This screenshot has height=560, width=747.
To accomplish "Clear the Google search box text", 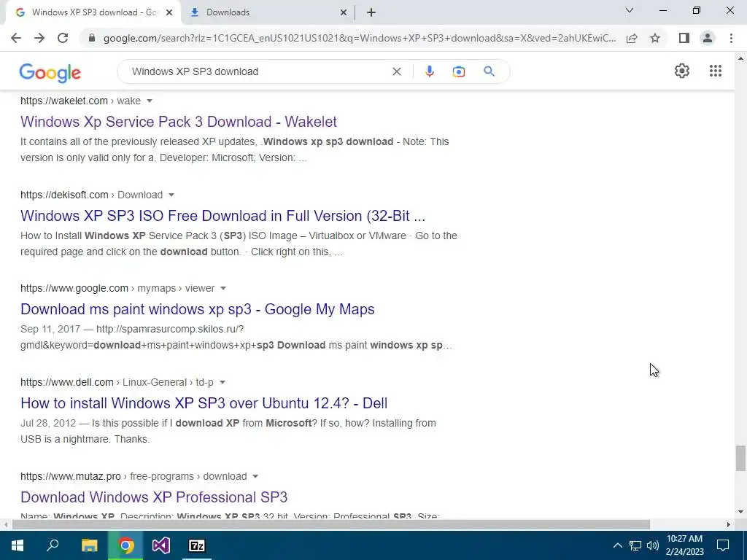I will pos(396,71).
